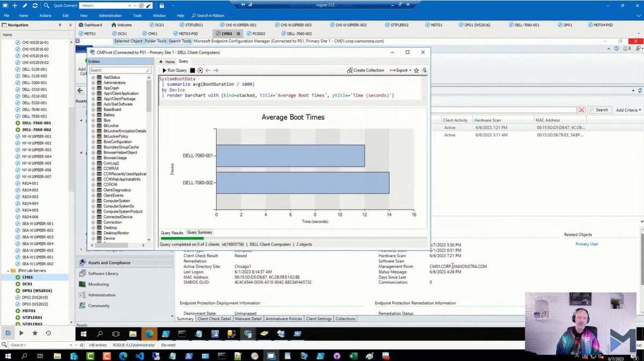Click the remote Windows Start button
644x361 pixels.
(x=83, y=334)
